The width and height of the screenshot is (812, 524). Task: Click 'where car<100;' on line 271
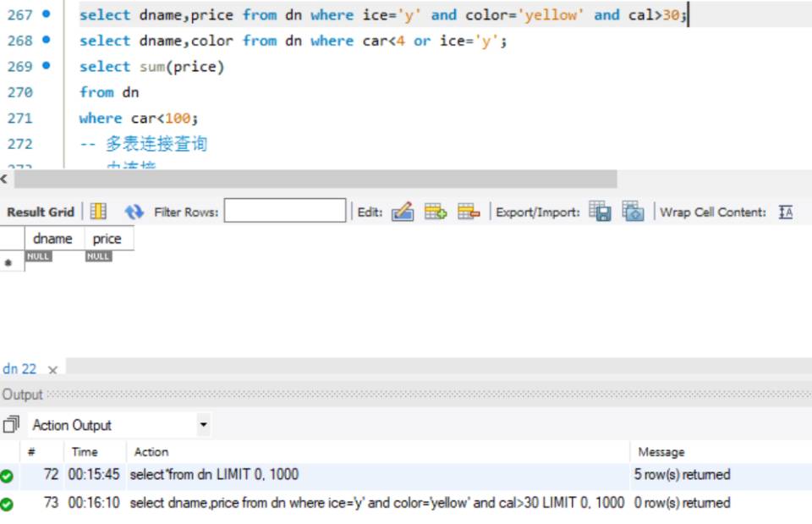(x=139, y=119)
